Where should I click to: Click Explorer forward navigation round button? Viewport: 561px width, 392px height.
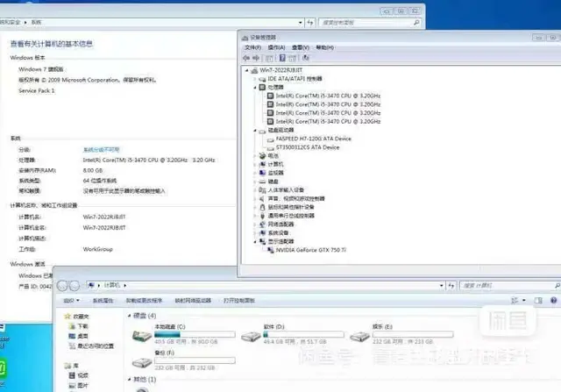point(74,286)
